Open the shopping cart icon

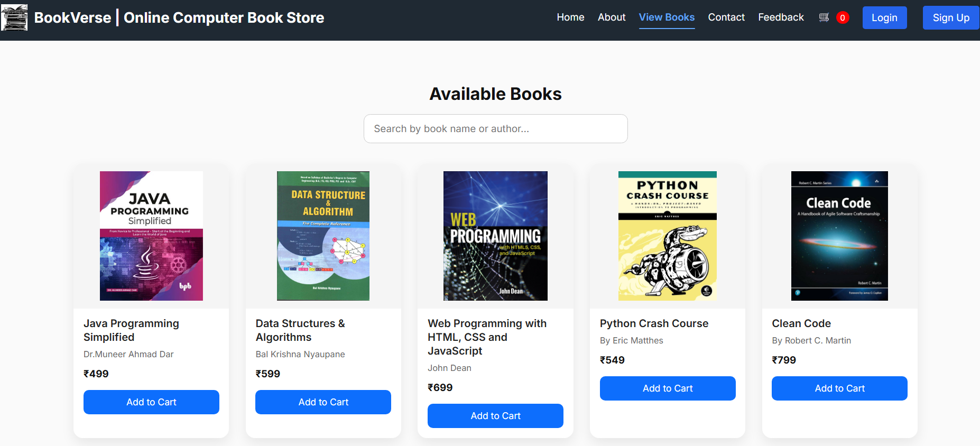point(824,17)
